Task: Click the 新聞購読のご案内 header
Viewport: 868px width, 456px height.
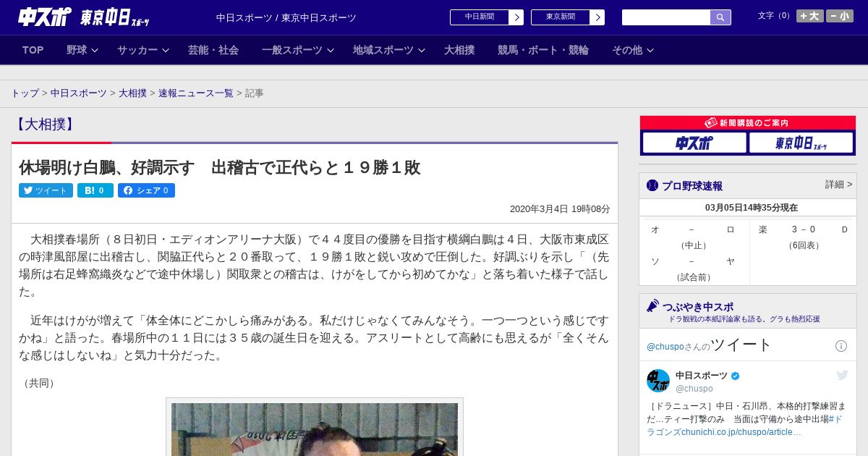Action: click(x=748, y=123)
